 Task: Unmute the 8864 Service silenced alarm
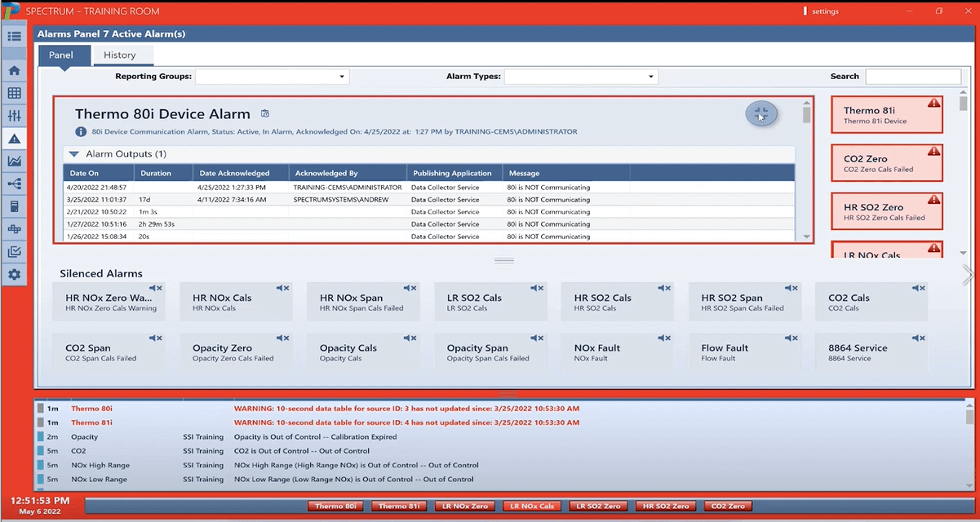(919, 338)
